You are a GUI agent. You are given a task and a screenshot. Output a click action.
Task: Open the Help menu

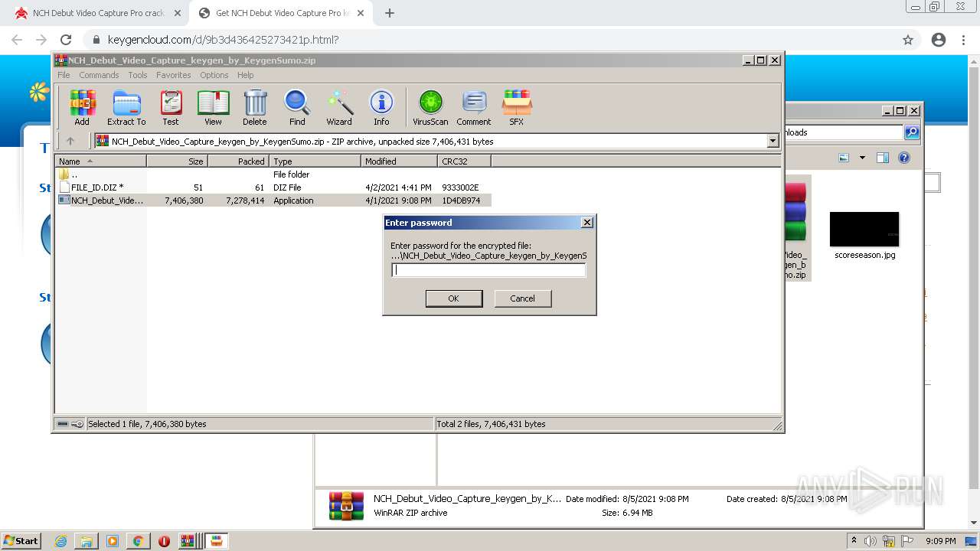[x=245, y=75]
